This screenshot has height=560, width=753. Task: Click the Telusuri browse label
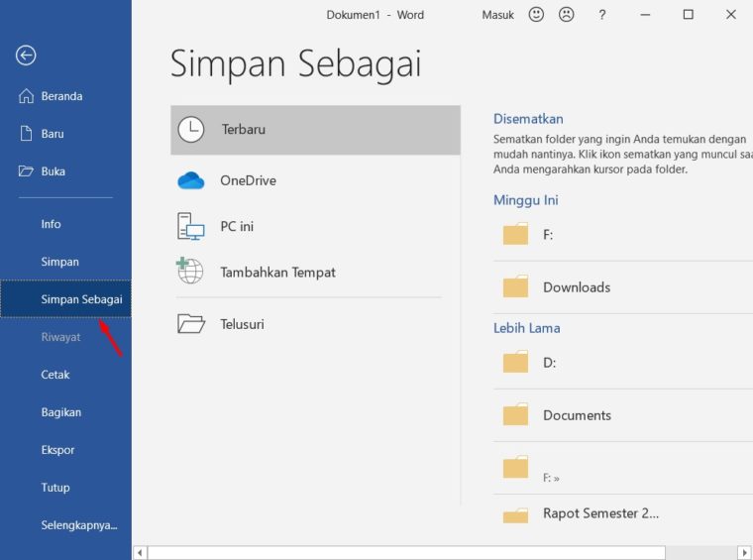coord(242,324)
